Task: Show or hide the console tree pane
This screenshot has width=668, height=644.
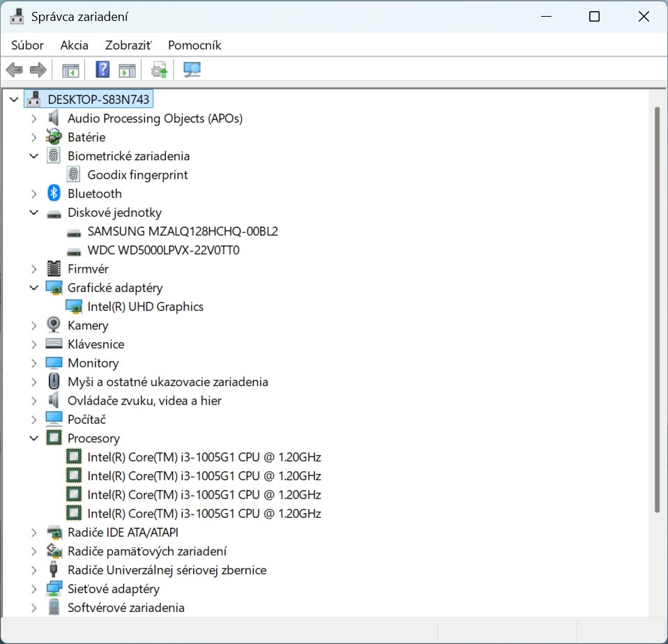Action: pyautogui.click(x=70, y=70)
